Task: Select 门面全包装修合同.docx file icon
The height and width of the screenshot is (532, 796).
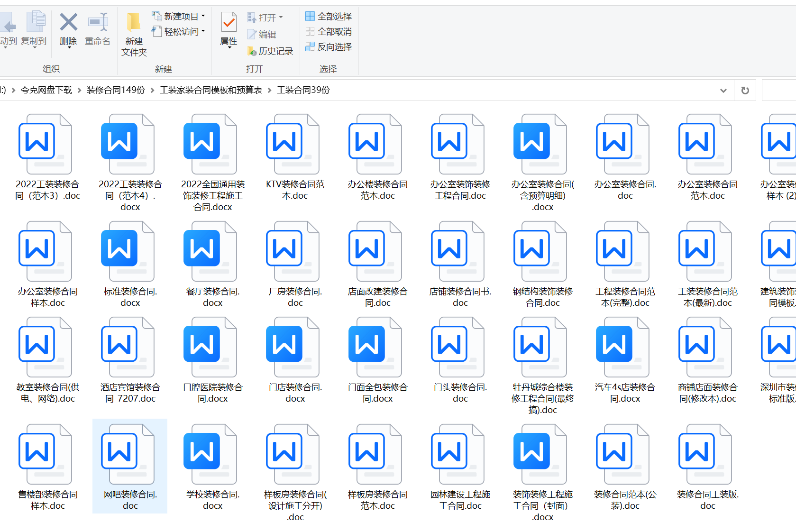Action: 375,347
